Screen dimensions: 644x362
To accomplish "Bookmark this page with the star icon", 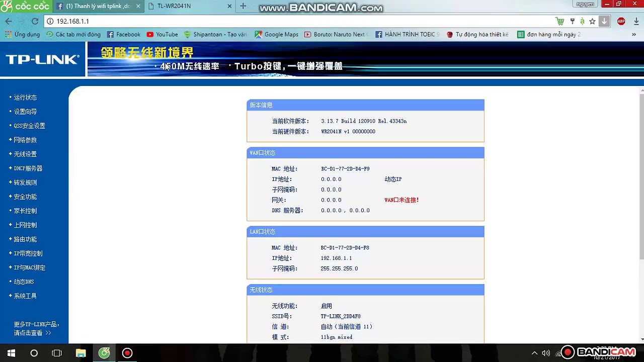I will pyautogui.click(x=593, y=21).
